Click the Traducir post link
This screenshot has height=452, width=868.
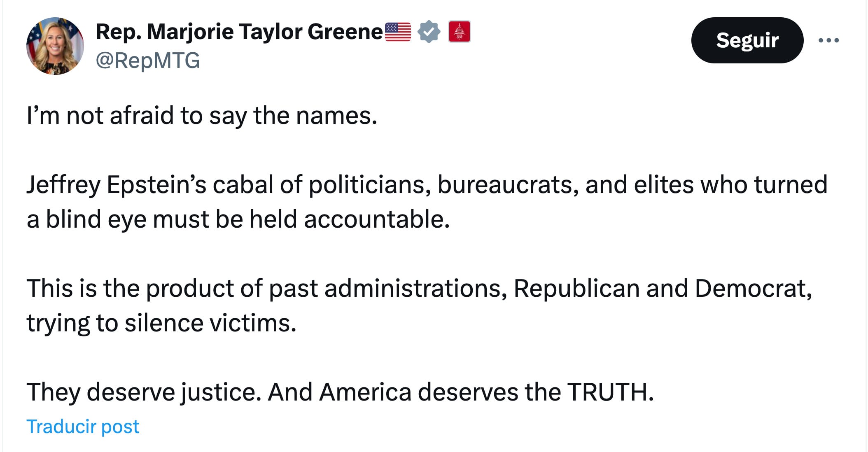[83, 426]
